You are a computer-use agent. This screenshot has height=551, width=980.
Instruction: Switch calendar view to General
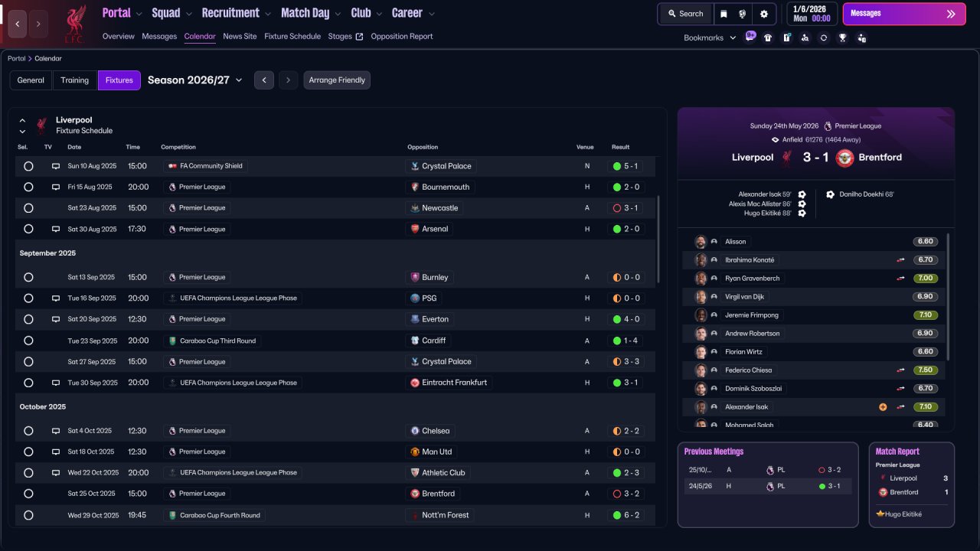click(x=31, y=80)
